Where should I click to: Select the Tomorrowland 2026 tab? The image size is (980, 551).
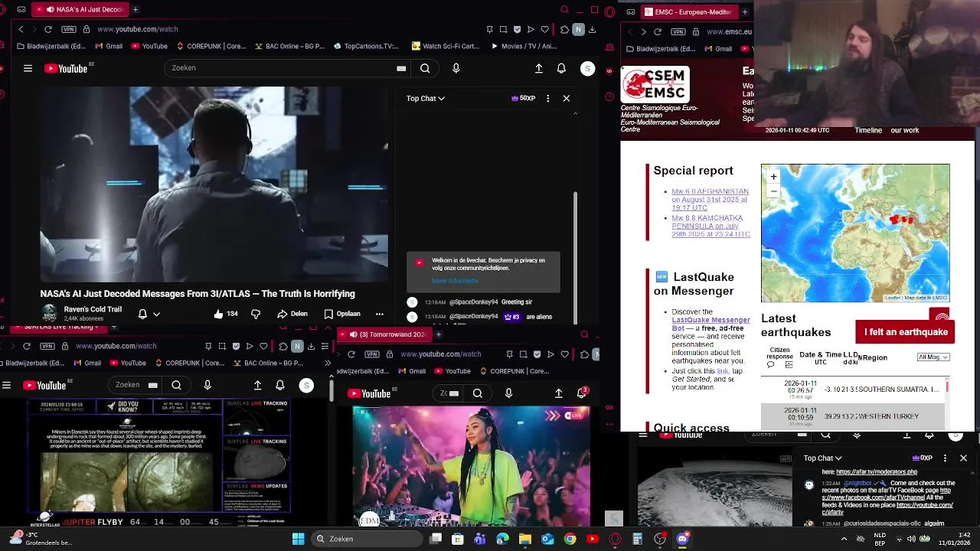pyautogui.click(x=385, y=334)
